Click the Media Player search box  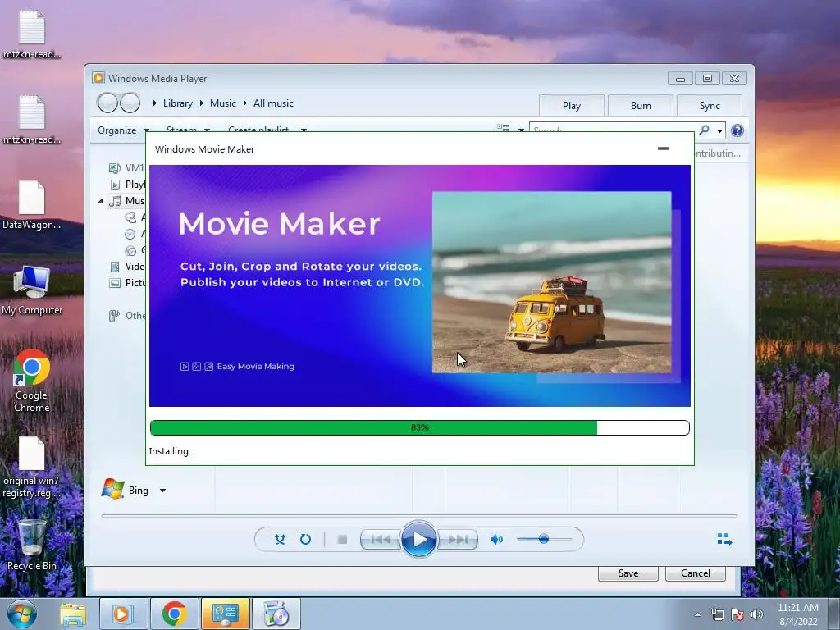click(614, 130)
